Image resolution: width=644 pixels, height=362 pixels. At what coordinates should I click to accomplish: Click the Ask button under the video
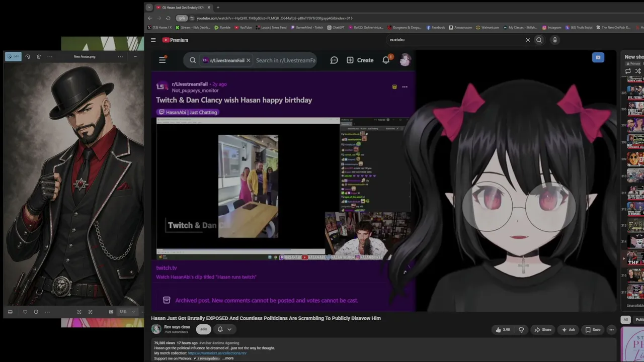tap(568, 330)
